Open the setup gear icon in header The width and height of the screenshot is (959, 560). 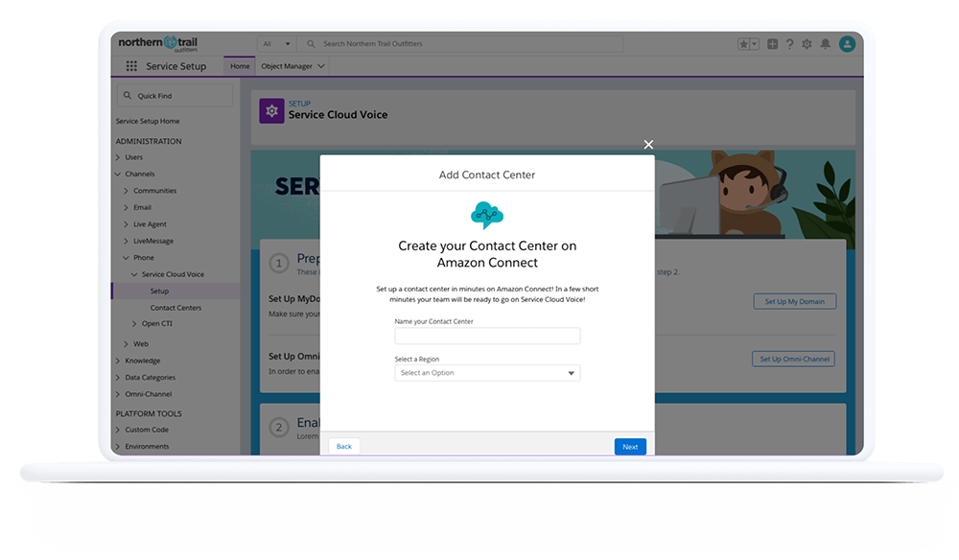[x=807, y=44]
